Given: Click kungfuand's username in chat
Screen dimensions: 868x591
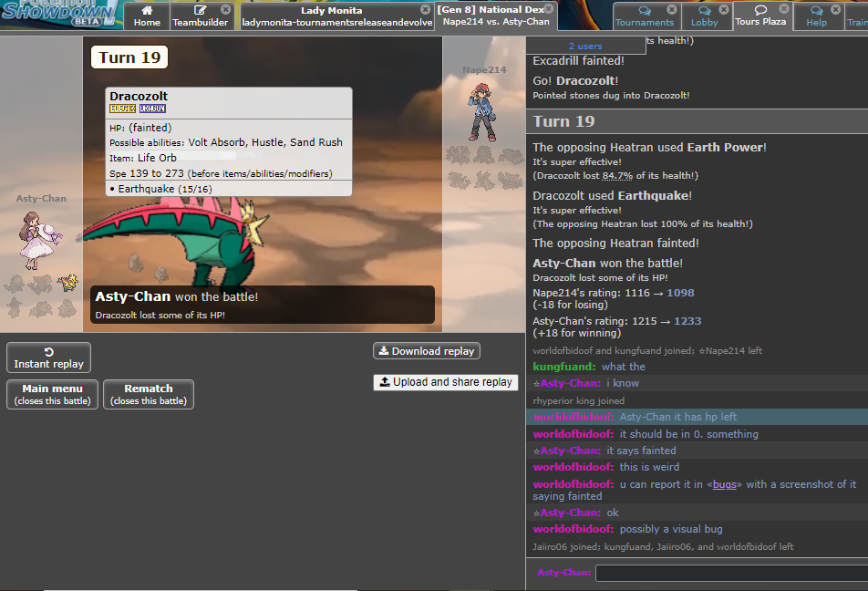Looking at the screenshot, I should 564,367.
